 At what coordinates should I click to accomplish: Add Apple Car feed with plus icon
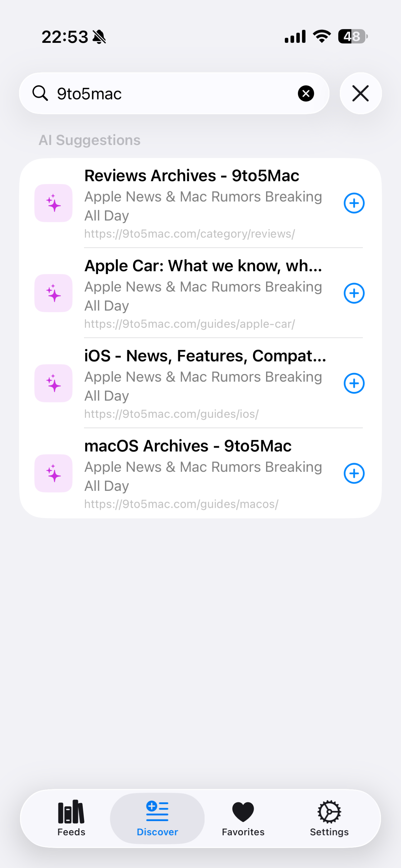click(354, 293)
